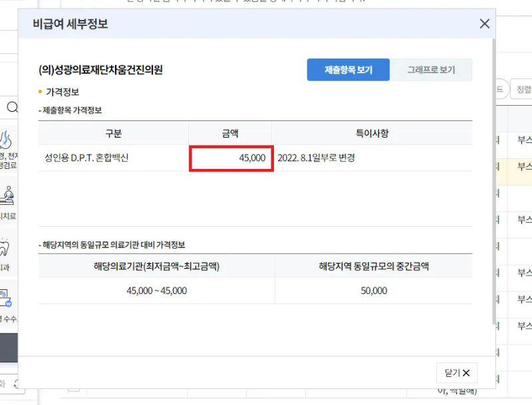The image size is (532, 405).
Task: Stay on the 제출항목 보기 tab
Action: tap(348, 69)
